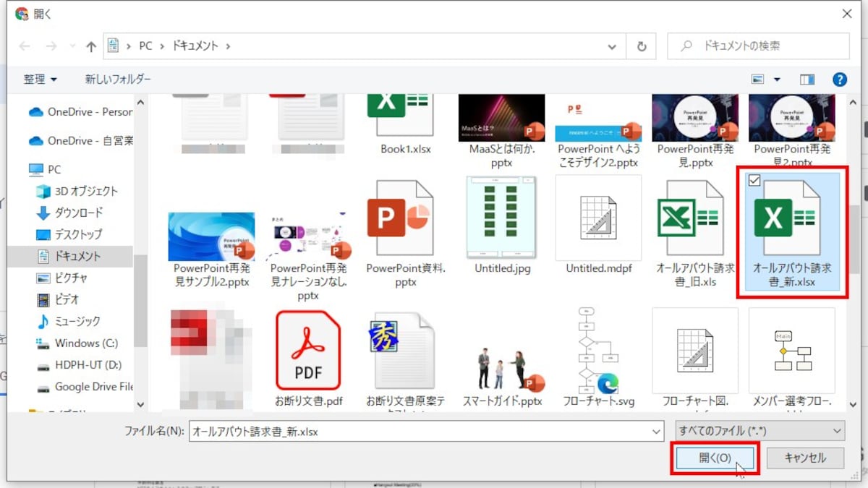868x488 pixels.
Task: Open ピクチャ folder in sidebar
Action: (62, 278)
